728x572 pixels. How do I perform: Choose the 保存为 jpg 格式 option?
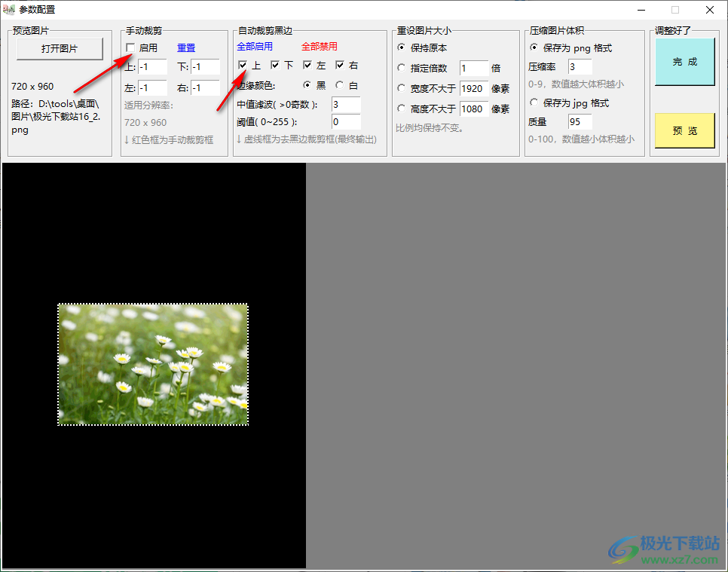[x=534, y=102]
